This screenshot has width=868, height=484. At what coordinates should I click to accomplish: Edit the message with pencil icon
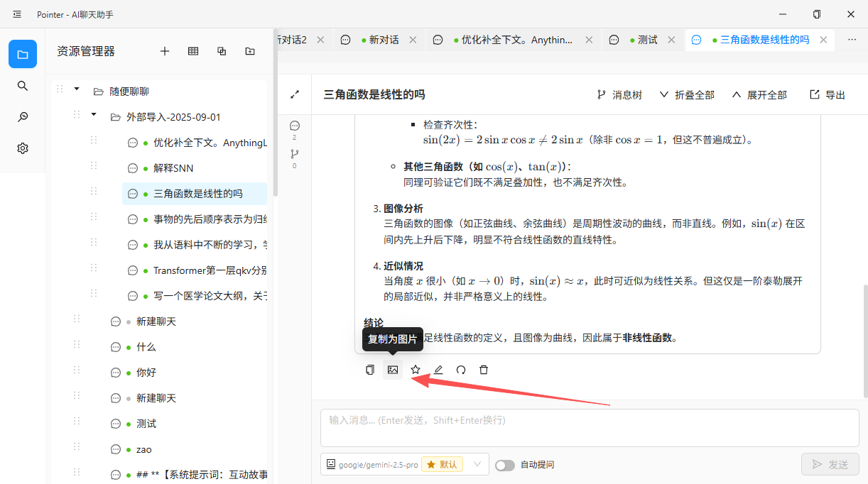coord(438,370)
